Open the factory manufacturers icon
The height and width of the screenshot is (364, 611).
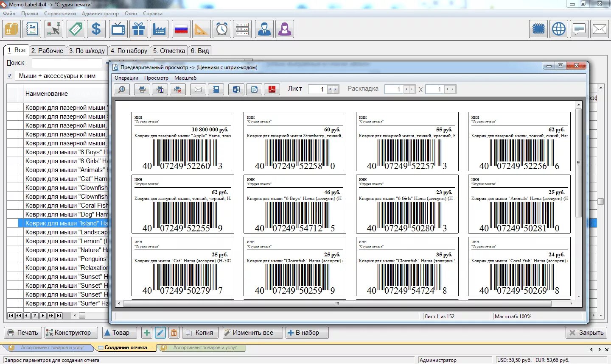pyautogui.click(x=159, y=29)
